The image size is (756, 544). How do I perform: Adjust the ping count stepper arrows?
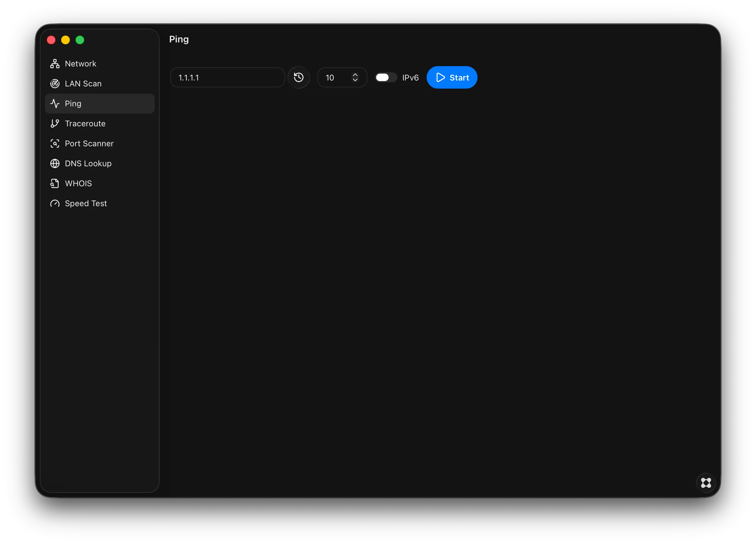(355, 78)
